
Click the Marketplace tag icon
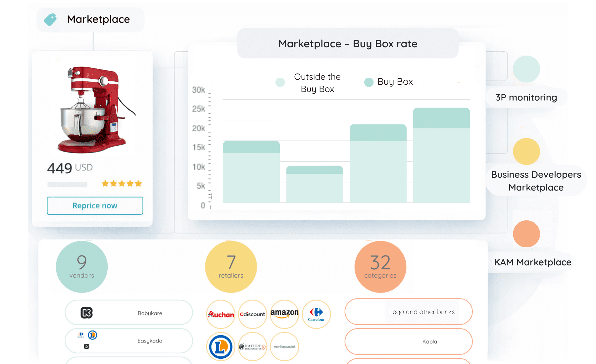(50, 20)
